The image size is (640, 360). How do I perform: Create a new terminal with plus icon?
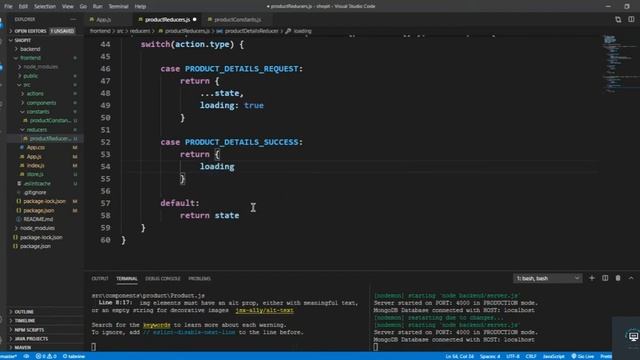tap(592, 278)
